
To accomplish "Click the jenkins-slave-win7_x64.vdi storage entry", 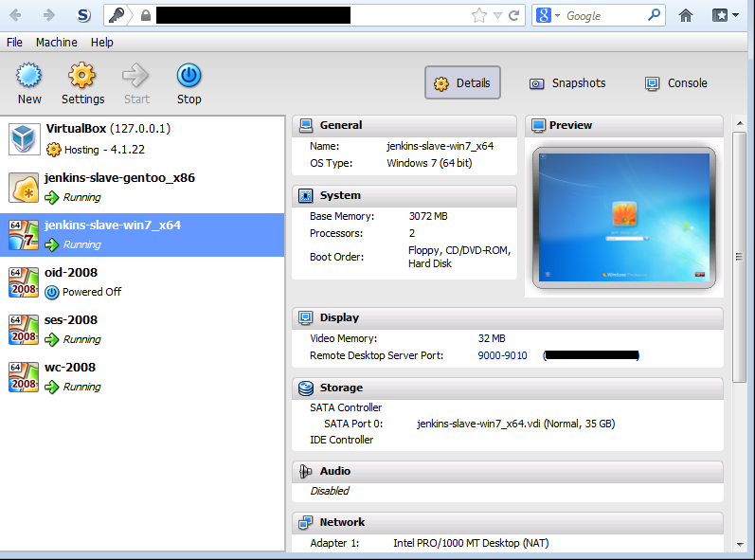I will coord(515,424).
